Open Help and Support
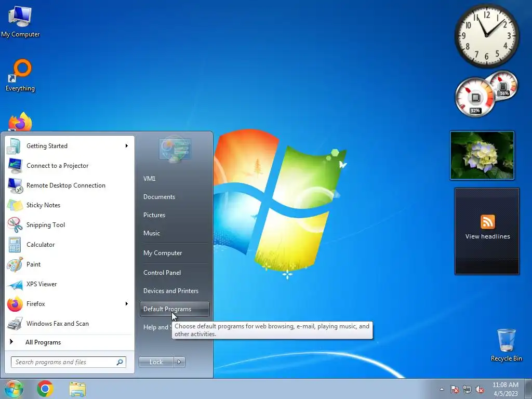Image resolution: width=532 pixels, height=399 pixels. pos(156,327)
